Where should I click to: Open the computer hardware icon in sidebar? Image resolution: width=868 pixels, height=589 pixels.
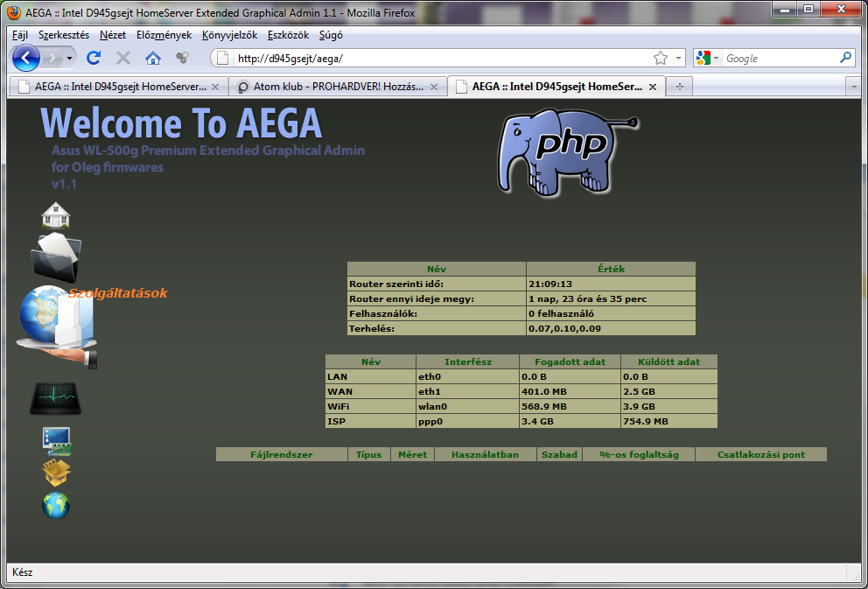[x=57, y=441]
